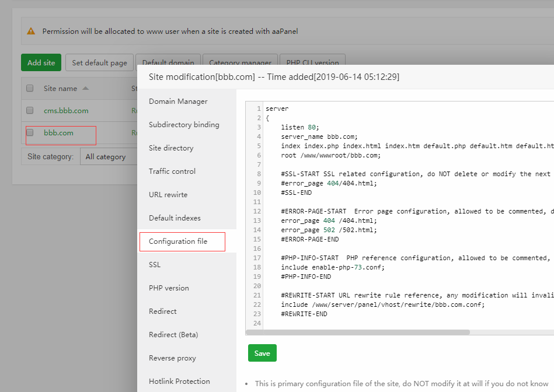Viewport: 554px width, 392px height.
Task: Open Reverse proxy settings
Action: 172,358
